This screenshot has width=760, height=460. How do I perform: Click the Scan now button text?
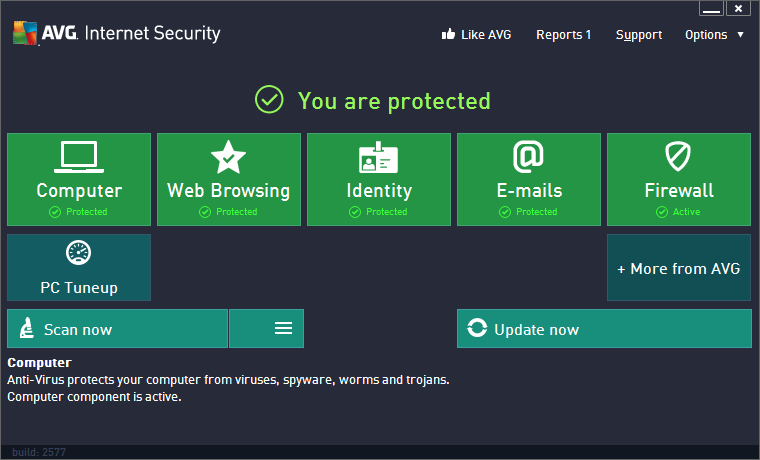click(x=78, y=330)
